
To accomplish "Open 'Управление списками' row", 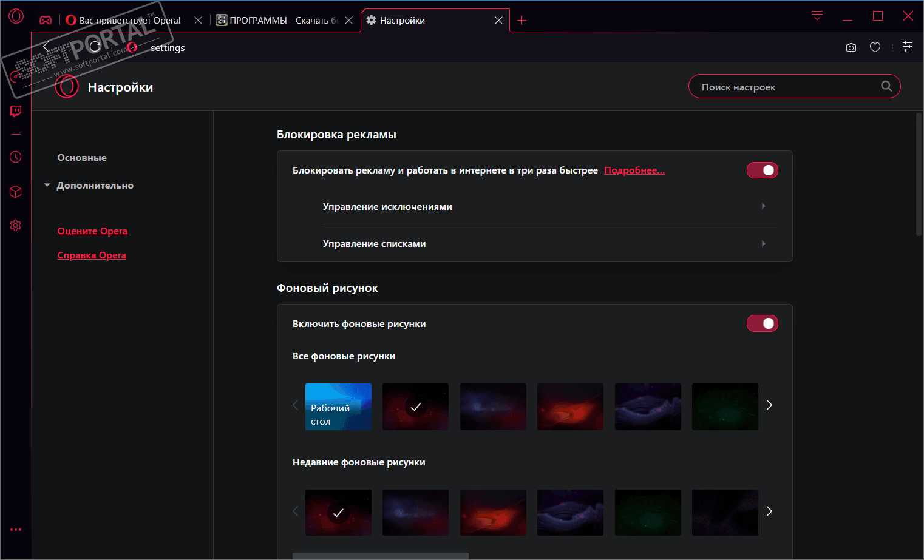I will pyautogui.click(x=550, y=244).
